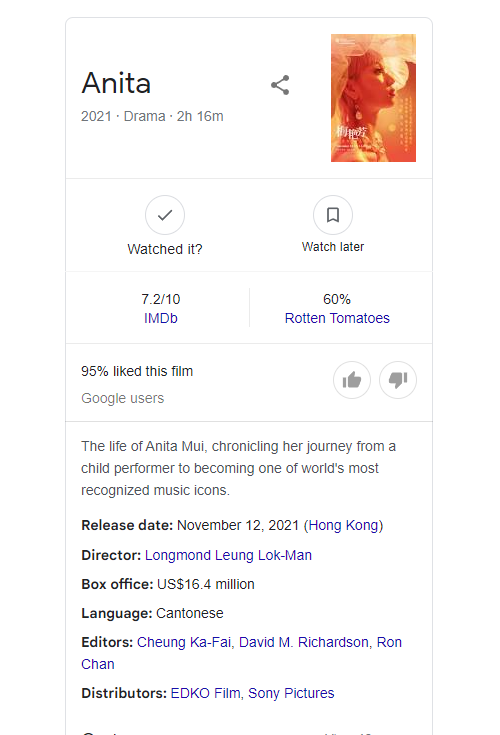Open distributor EDKO Film link

(205, 693)
